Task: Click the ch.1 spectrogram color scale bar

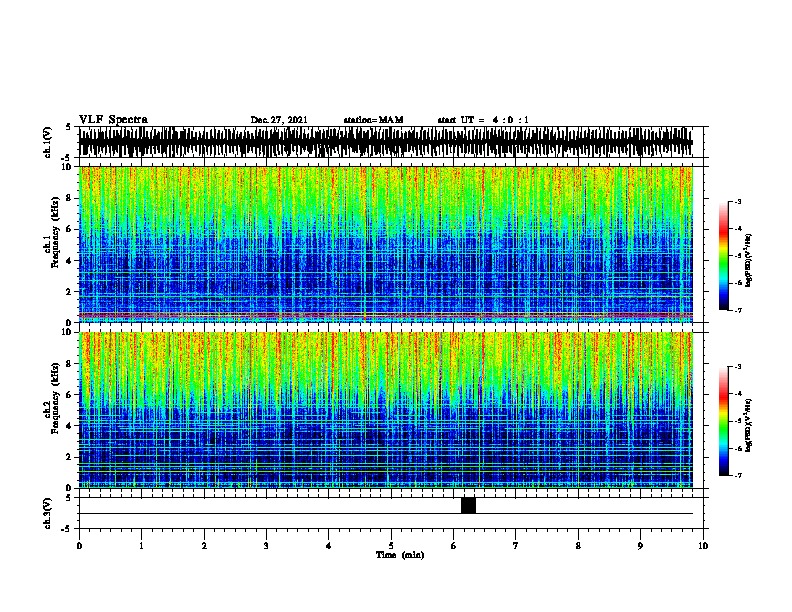Action: click(x=724, y=256)
